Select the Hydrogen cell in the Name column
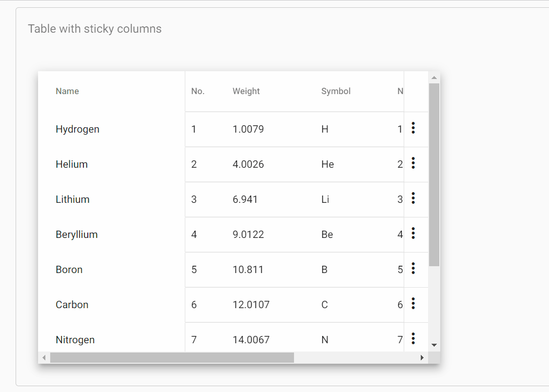549x392 pixels. coord(78,128)
